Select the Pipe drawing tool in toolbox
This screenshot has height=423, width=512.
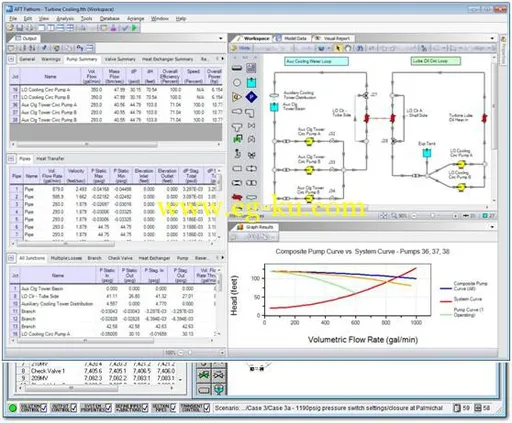[237, 68]
